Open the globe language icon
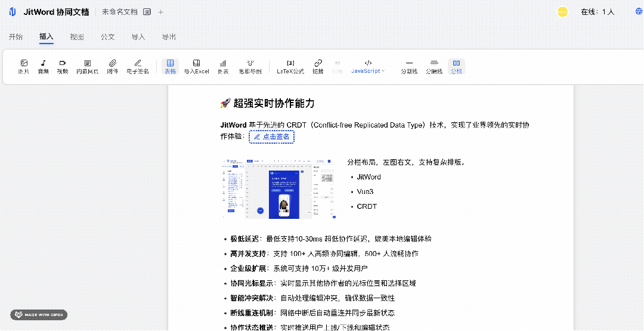644x331 pixels. tap(639, 11)
